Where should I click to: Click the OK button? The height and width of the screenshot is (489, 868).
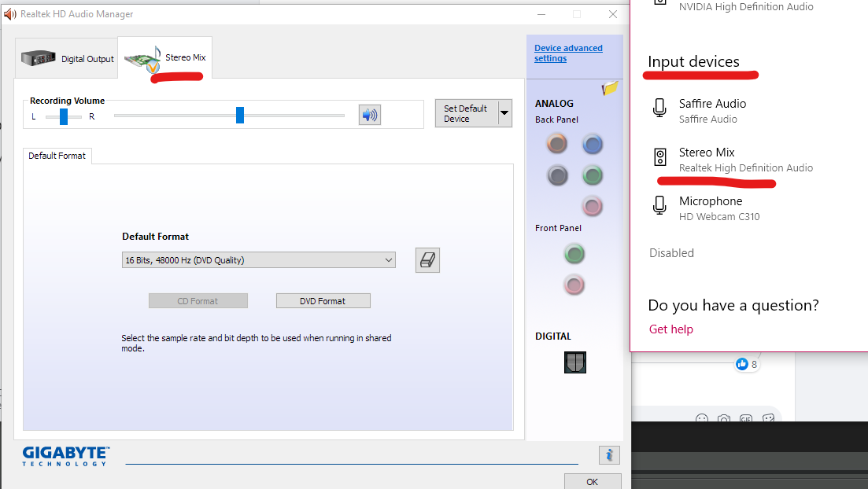click(593, 482)
